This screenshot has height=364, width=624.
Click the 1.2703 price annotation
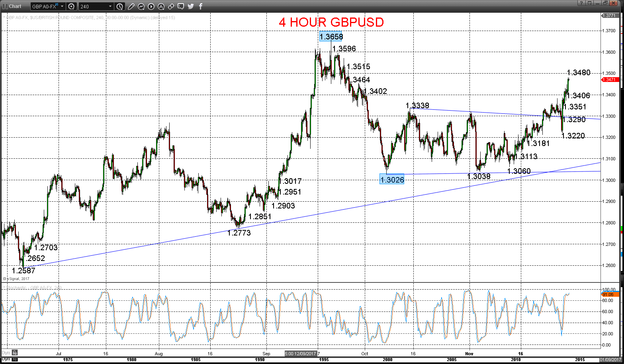[x=46, y=247]
